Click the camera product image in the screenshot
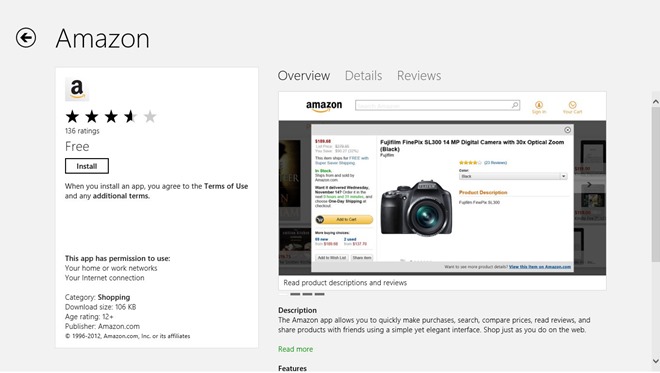 point(416,208)
